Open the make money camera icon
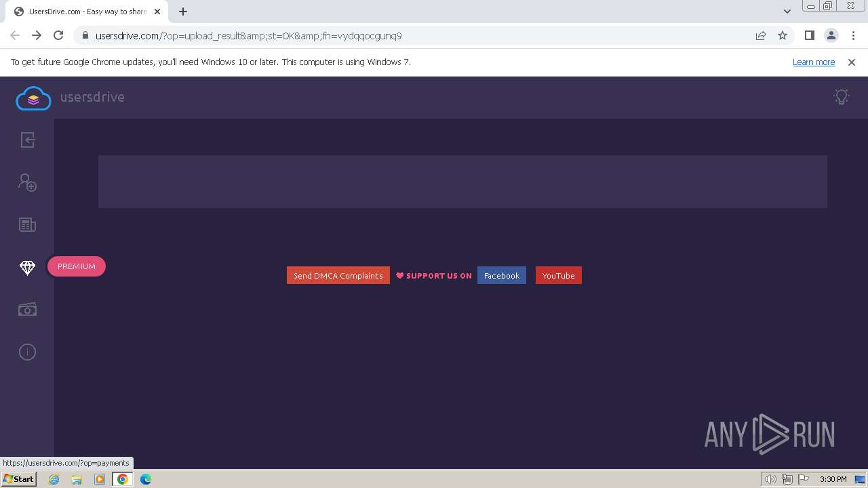The image size is (868, 488). click(27, 310)
